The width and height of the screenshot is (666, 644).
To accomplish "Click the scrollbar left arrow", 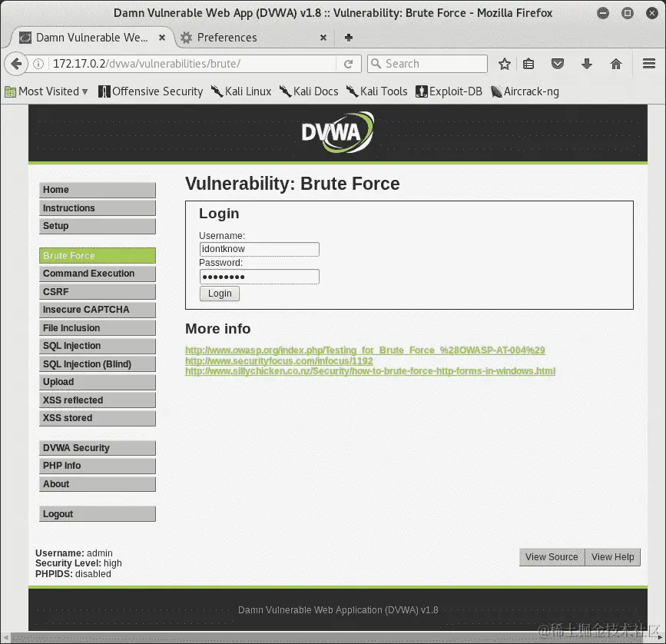I will click(5, 638).
